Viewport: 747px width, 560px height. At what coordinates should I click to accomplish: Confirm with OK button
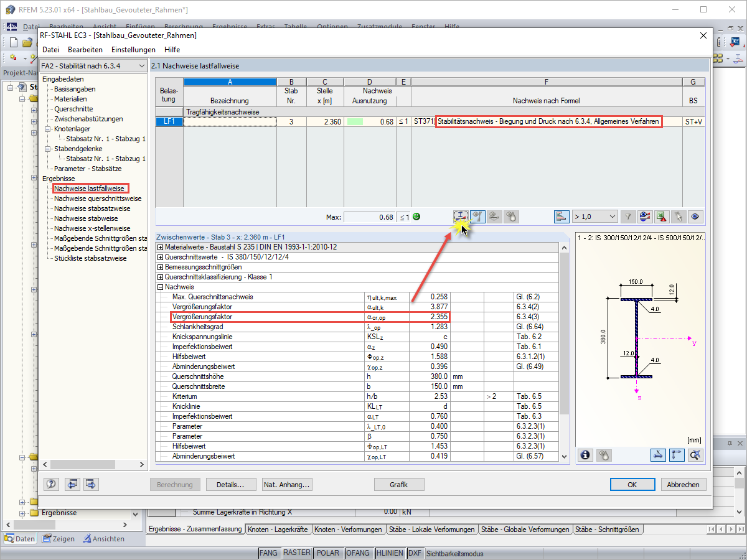(x=632, y=485)
